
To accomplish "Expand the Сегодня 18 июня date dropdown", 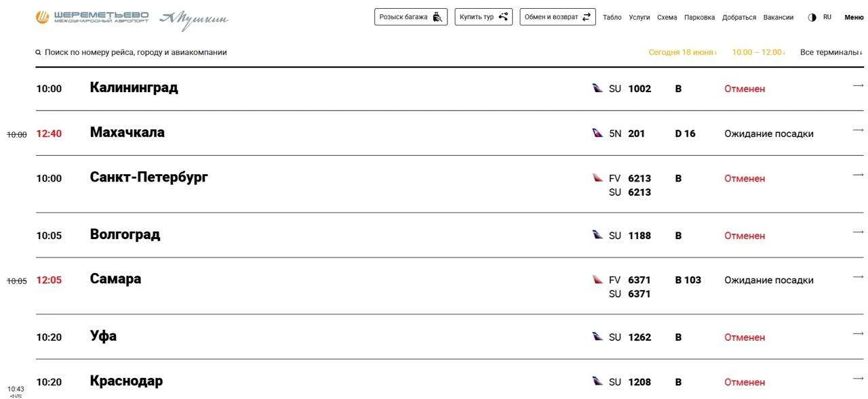I will click(682, 52).
